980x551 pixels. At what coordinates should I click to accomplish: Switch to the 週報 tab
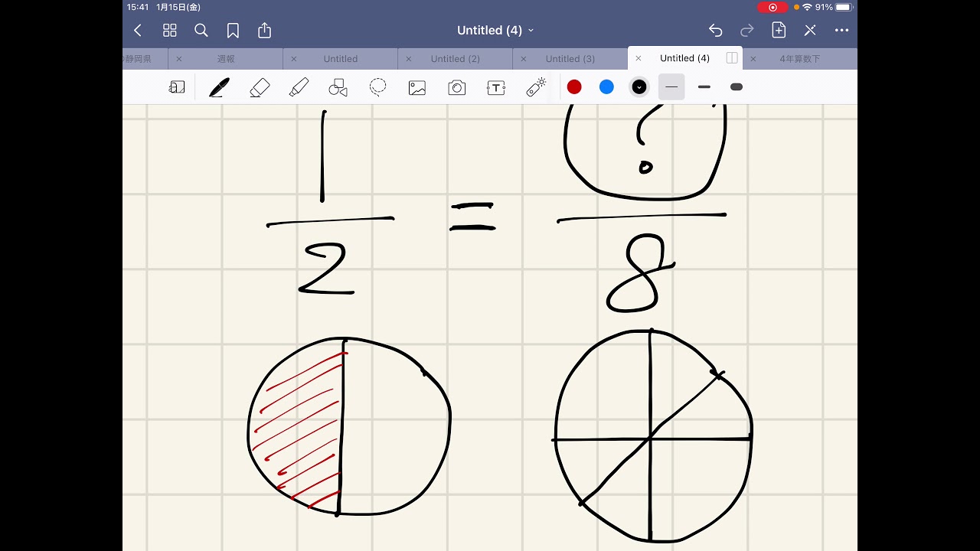click(x=226, y=59)
